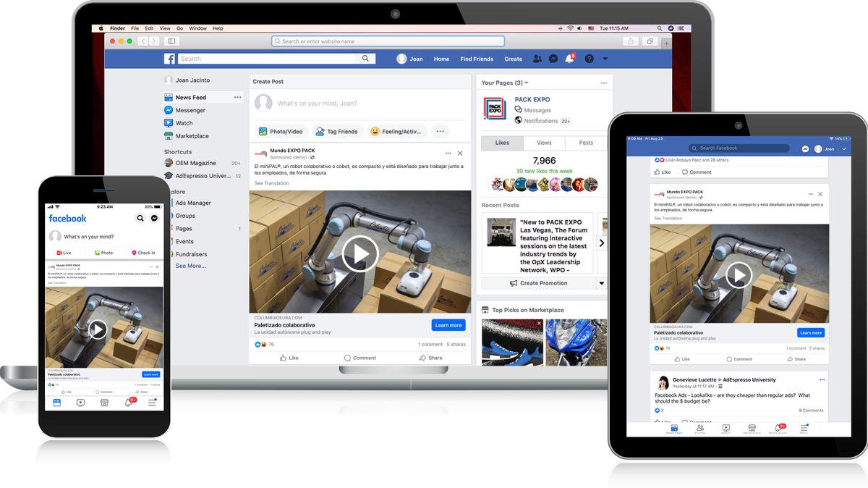Select the Likes tab under PACK EXPO
The height and width of the screenshot is (488, 868).
pos(502,143)
